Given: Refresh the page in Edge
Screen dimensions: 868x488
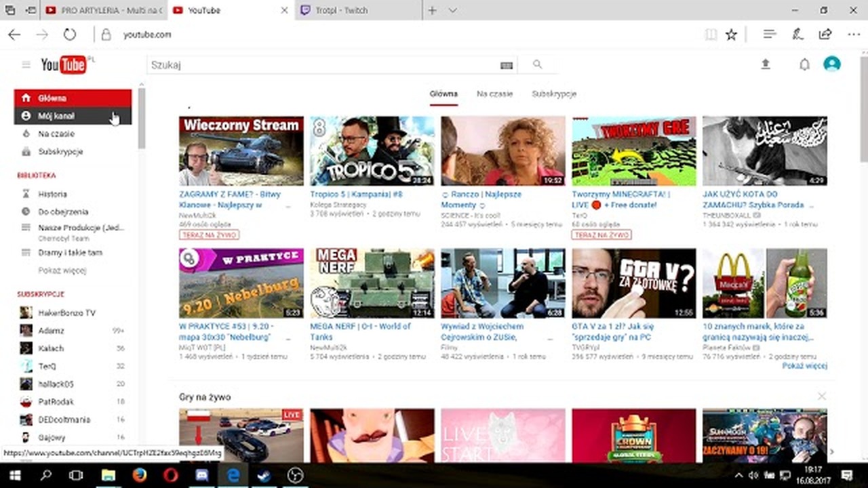Looking at the screenshot, I should [70, 35].
